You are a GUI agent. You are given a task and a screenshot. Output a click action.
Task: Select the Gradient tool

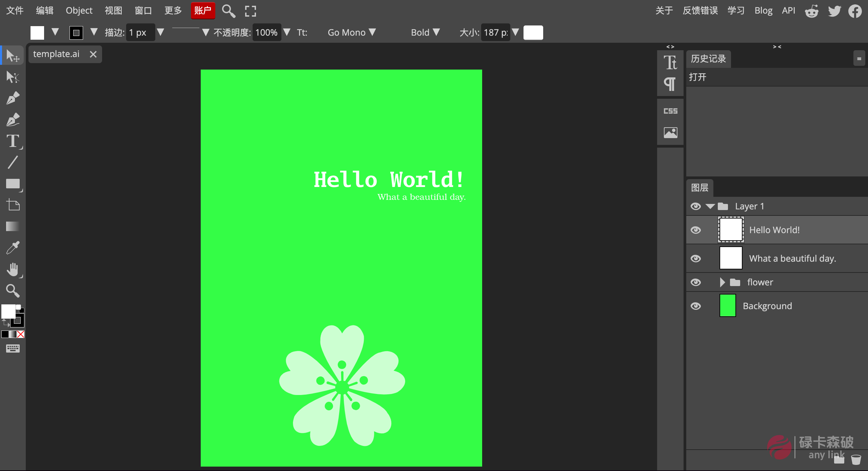coord(13,226)
